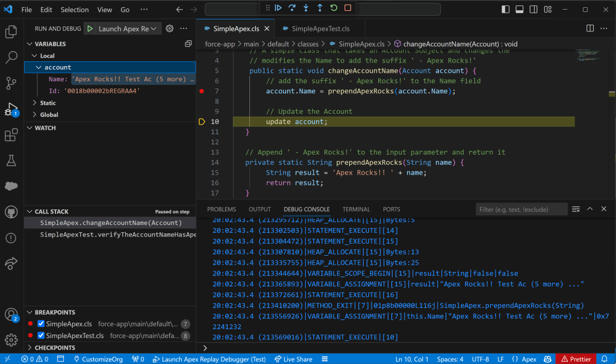Expand the Global variables node
The width and height of the screenshot is (616, 364).
click(49, 114)
